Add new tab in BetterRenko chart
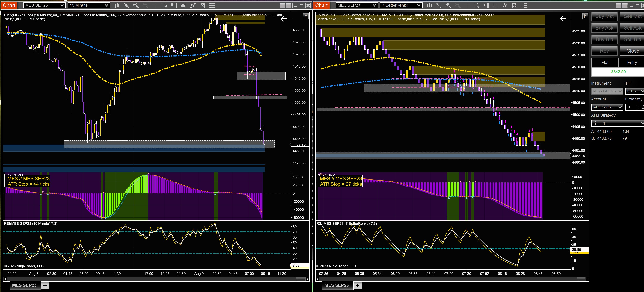This screenshot has width=644, height=292. pos(357,285)
